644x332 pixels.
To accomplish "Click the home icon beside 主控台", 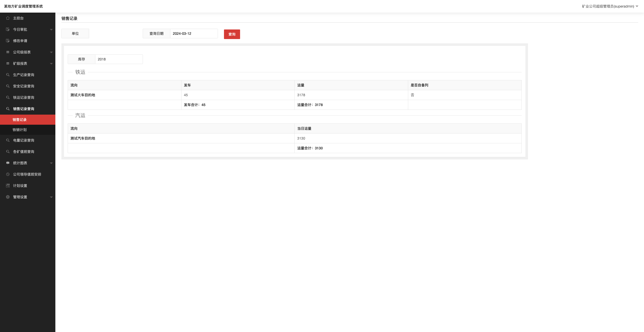I will [x=8, y=18].
